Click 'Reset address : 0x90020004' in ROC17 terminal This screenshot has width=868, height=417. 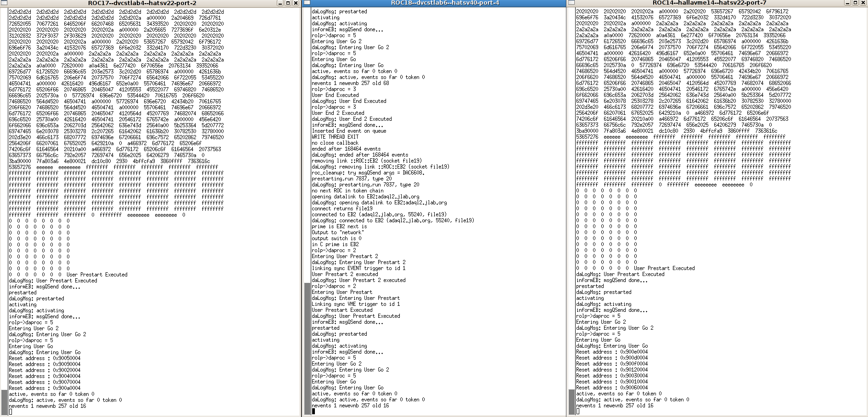tap(45, 370)
